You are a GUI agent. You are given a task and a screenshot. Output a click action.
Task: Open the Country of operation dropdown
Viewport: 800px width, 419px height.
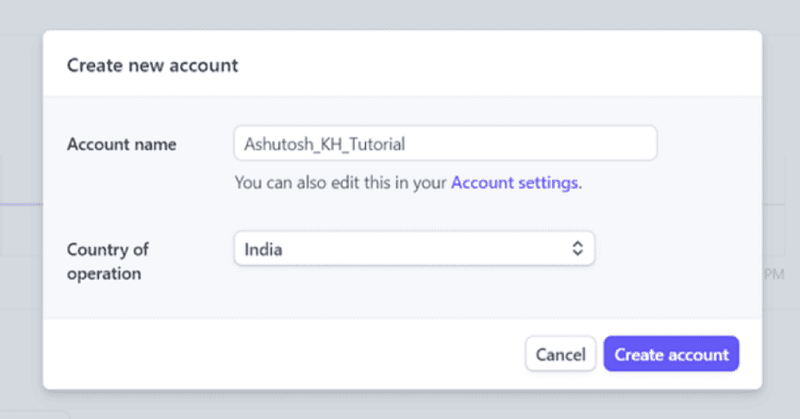coord(414,249)
